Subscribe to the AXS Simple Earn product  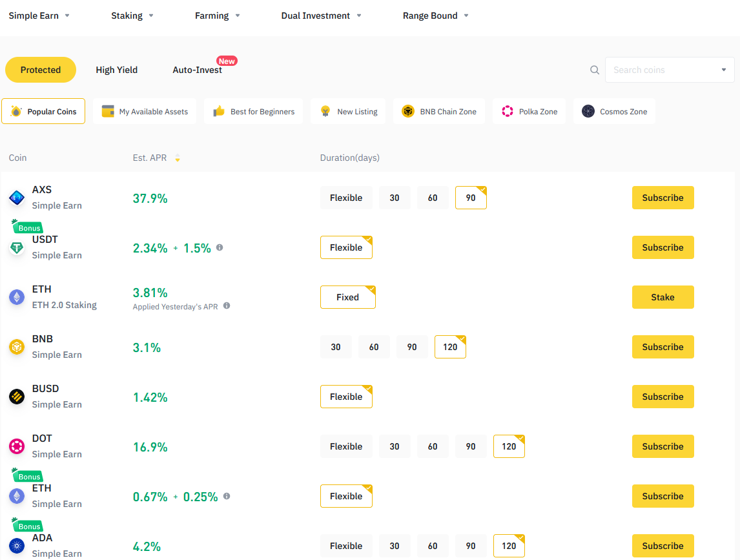click(x=663, y=198)
